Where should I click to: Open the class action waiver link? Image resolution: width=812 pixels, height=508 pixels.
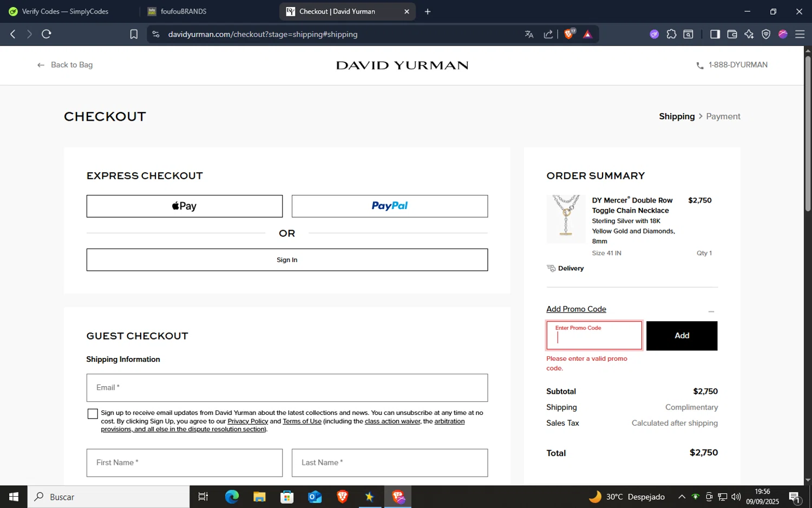(x=392, y=421)
